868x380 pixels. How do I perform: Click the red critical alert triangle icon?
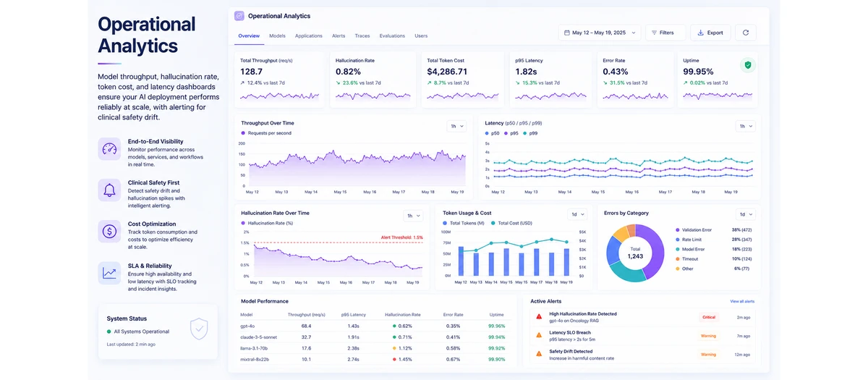[x=538, y=317]
